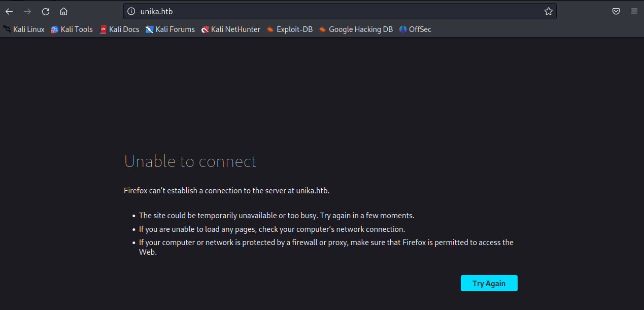The width and height of the screenshot is (644, 310).
Task: Open the Kali Docs bookmark
Action: click(119, 29)
